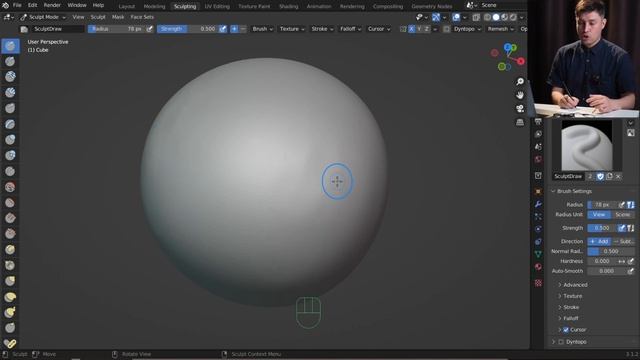The image size is (640, 360).
Task: Uncheck the Cursor panel checkbox
Action: [x=566, y=329]
